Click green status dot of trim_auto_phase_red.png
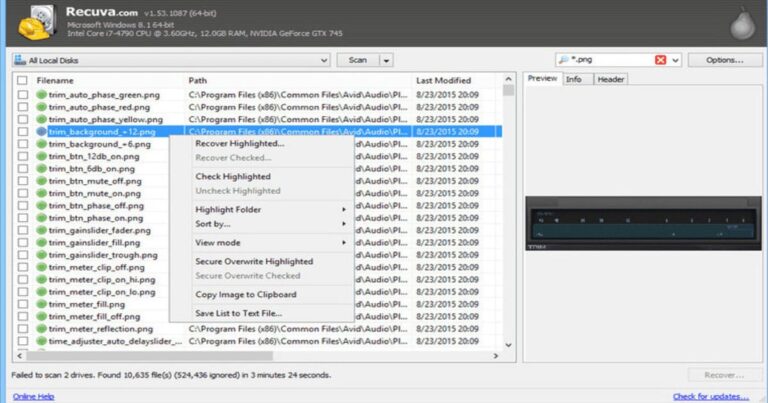This screenshot has width=768, height=403. click(x=42, y=107)
